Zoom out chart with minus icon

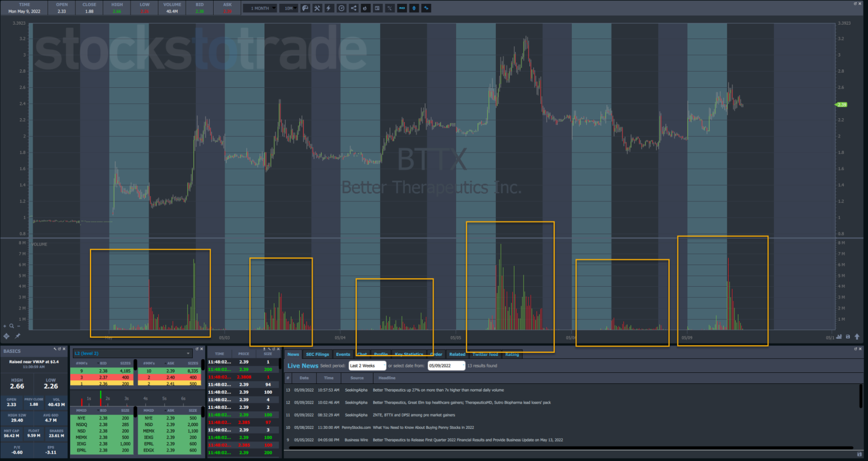pyautogui.click(x=19, y=326)
